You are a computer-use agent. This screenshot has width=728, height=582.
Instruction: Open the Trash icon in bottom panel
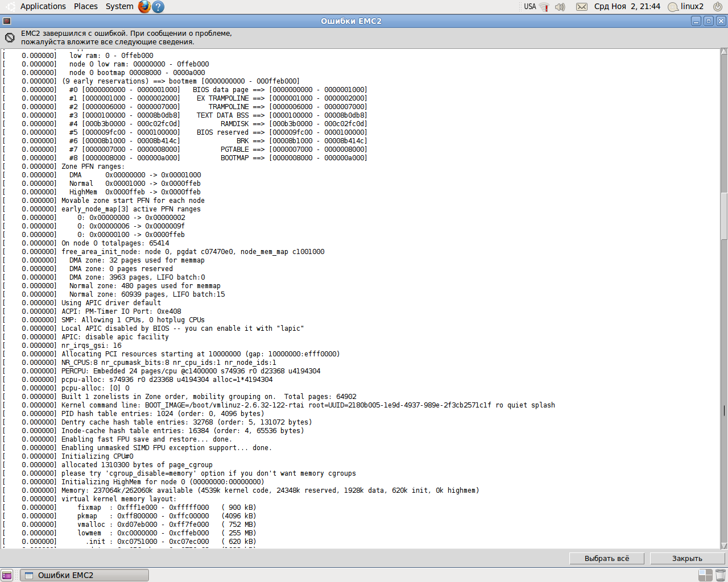point(721,575)
